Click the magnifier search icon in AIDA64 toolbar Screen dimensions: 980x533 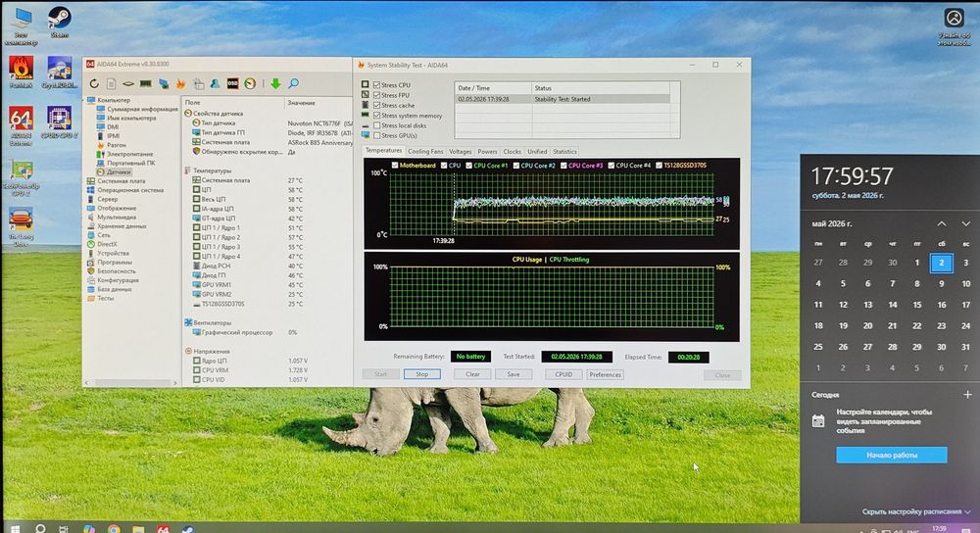[x=293, y=83]
